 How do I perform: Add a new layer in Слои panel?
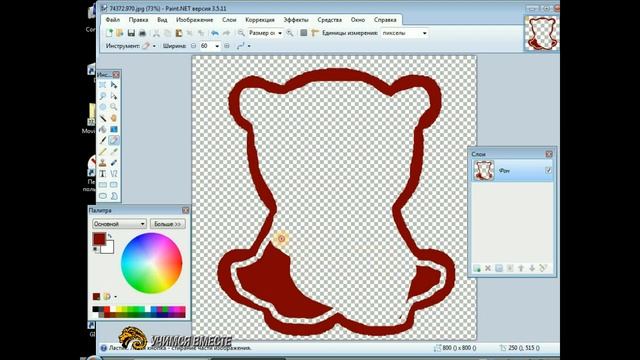click(x=476, y=268)
